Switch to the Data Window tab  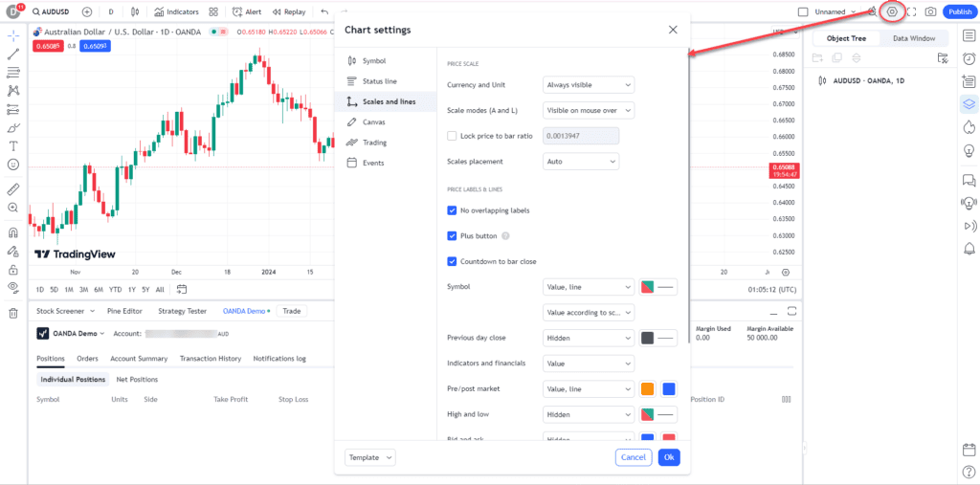click(x=914, y=38)
